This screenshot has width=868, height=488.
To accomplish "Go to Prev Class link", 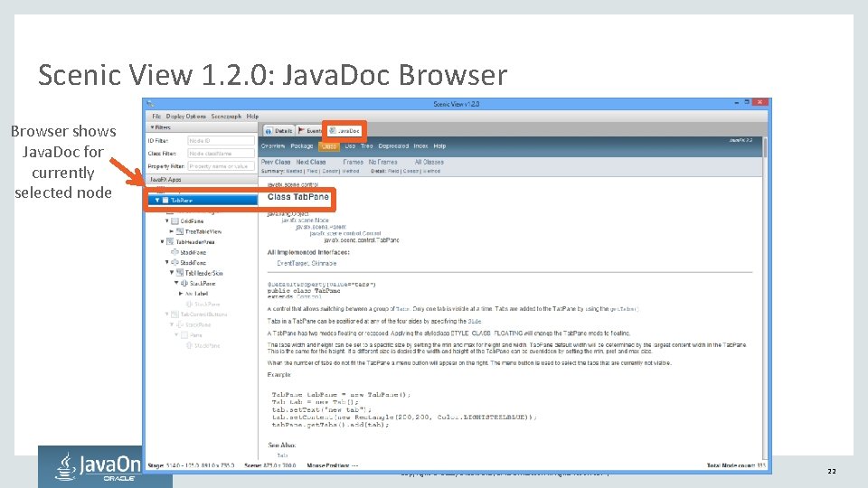I will pos(276,162).
